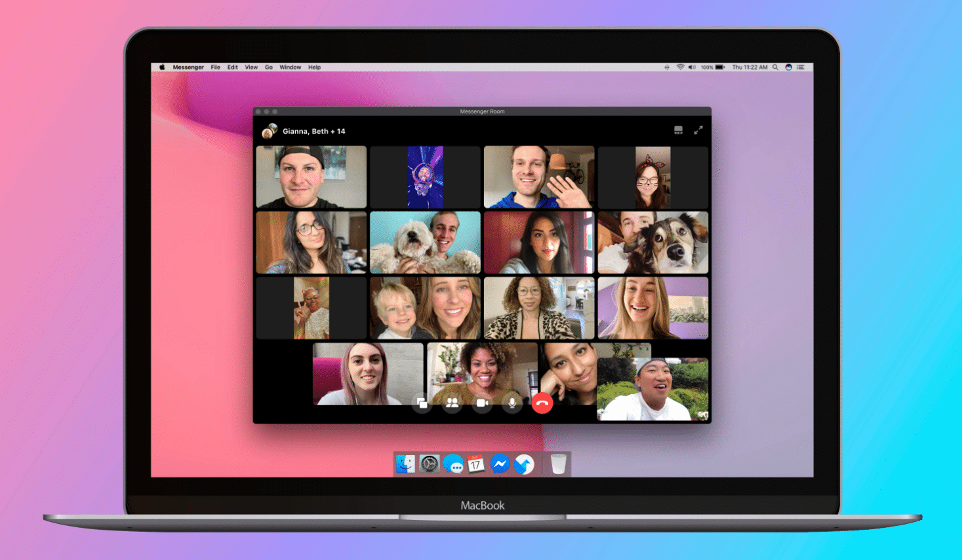Open the Apple menu
This screenshot has width=962, height=560.
[162, 67]
